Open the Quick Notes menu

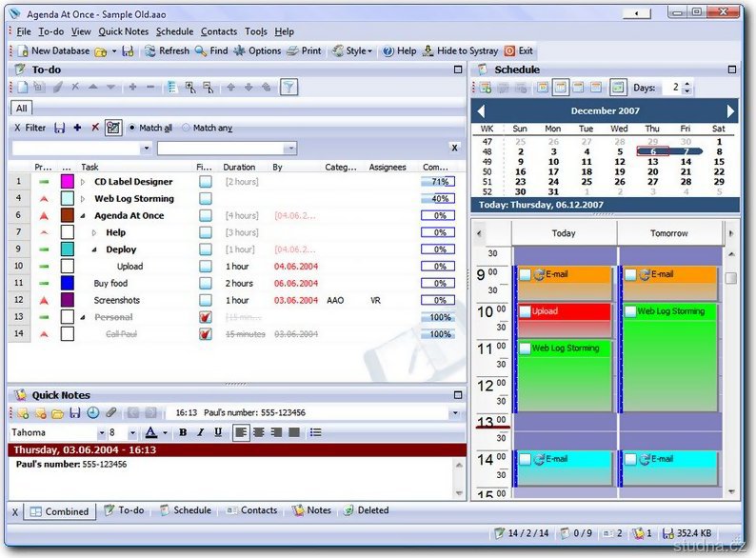[x=123, y=31]
